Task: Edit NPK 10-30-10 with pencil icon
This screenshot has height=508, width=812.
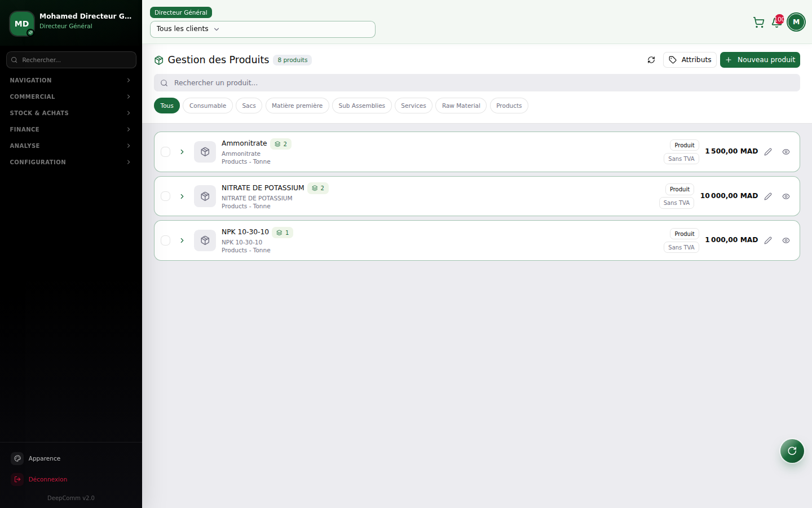Action: pos(768,240)
